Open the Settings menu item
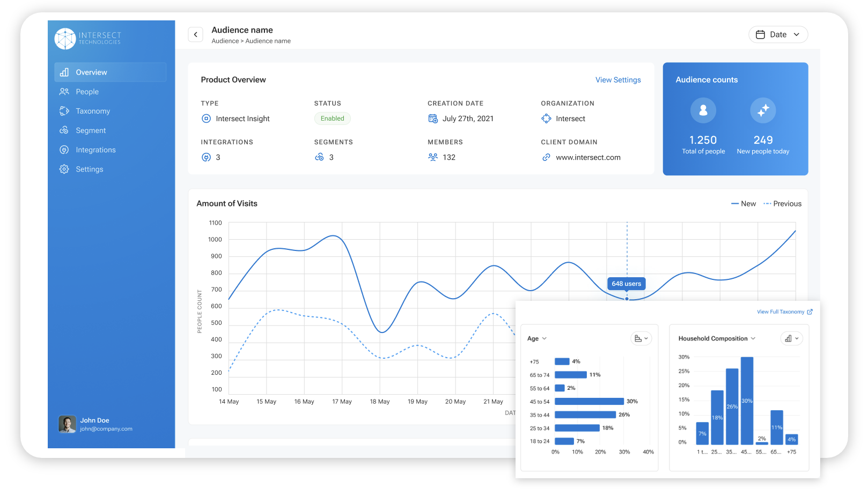The width and height of the screenshot is (868, 496). coord(111,169)
